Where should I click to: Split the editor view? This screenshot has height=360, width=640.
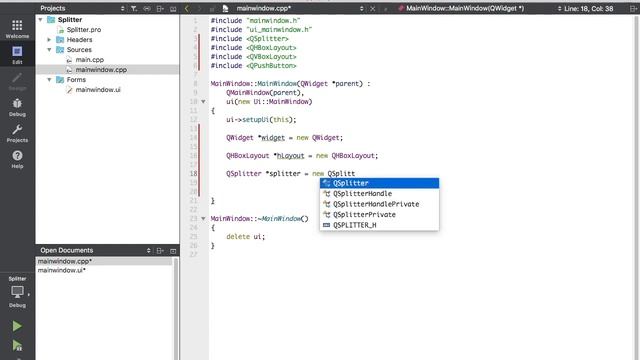pos(633,8)
